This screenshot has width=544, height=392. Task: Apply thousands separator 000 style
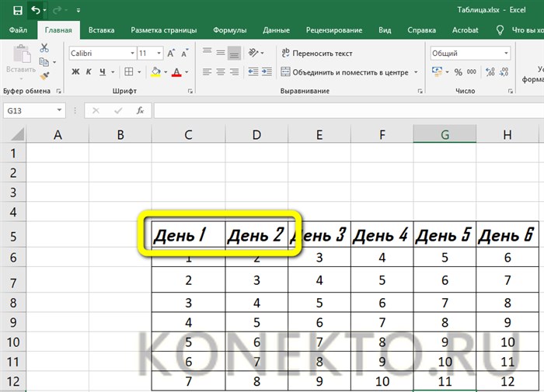pos(472,71)
